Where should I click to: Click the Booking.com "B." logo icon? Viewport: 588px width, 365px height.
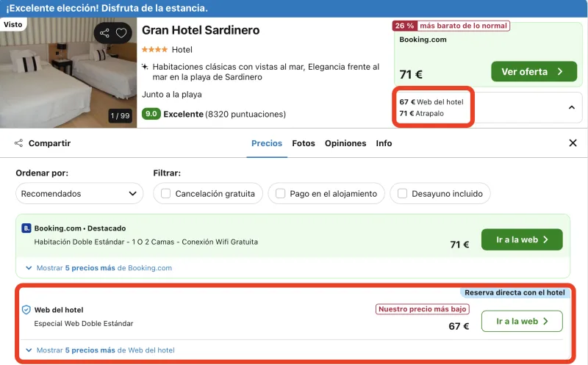pos(26,228)
